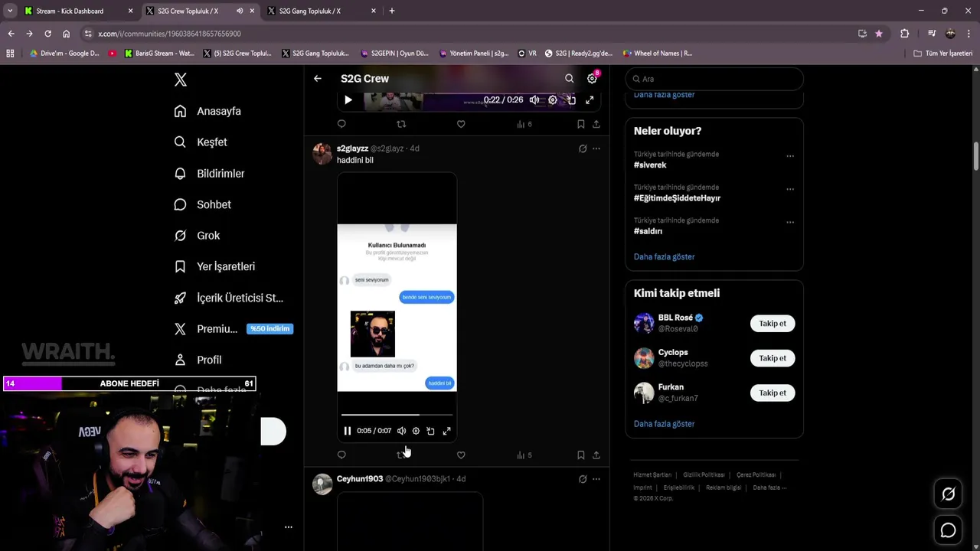
Task: Open Bildirimler notifications
Action: pyautogui.click(x=209, y=174)
